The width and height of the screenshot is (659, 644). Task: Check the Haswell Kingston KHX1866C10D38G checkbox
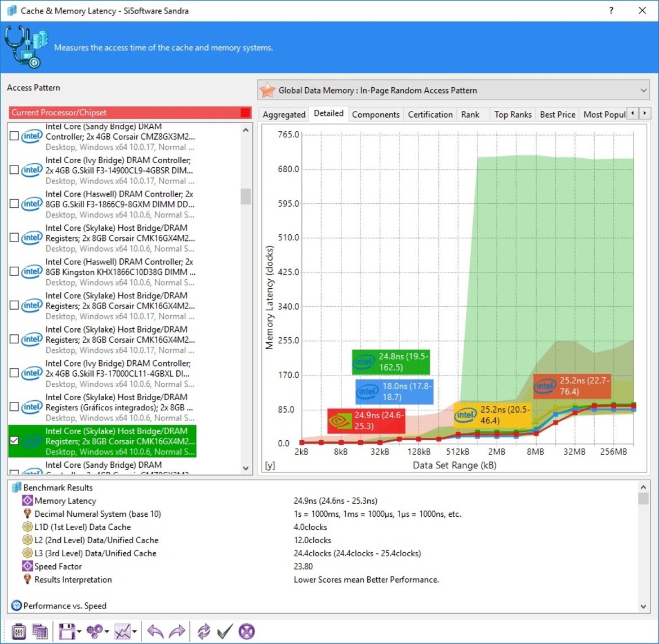tap(14, 271)
